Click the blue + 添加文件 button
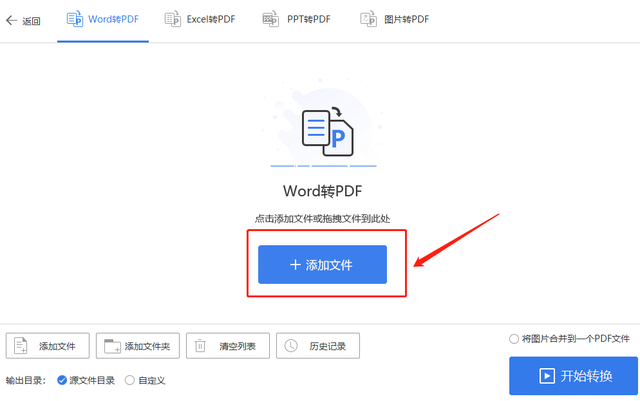Image resolution: width=640 pixels, height=401 pixels. tap(322, 265)
